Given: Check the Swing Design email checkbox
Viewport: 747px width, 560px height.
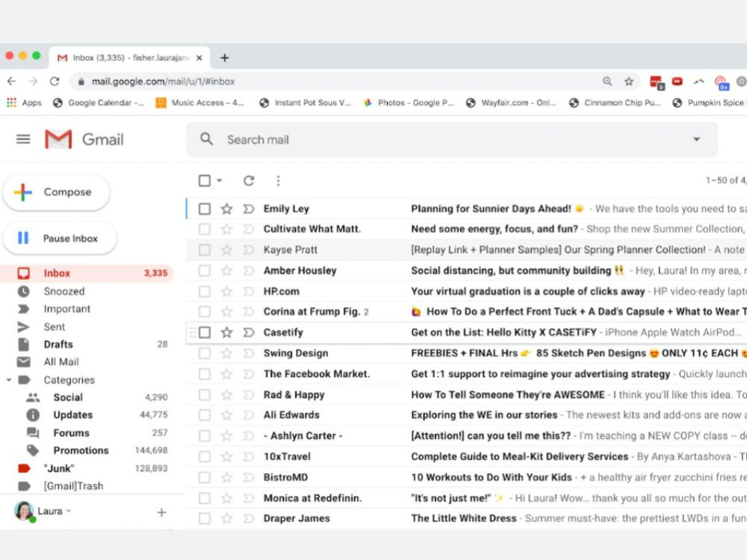Looking at the screenshot, I should tap(205, 353).
